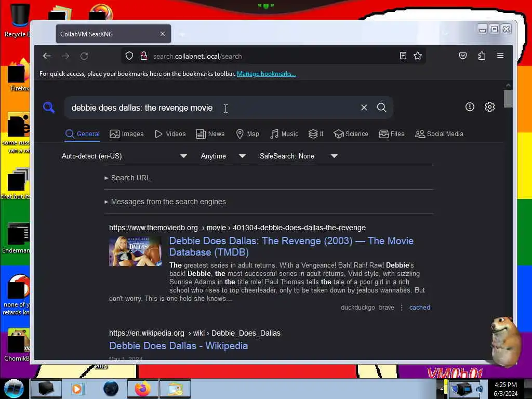Image resolution: width=532 pixels, height=399 pixels.
Task: Open Debbie Does Dallas - Wikipedia link
Action: pos(179,345)
